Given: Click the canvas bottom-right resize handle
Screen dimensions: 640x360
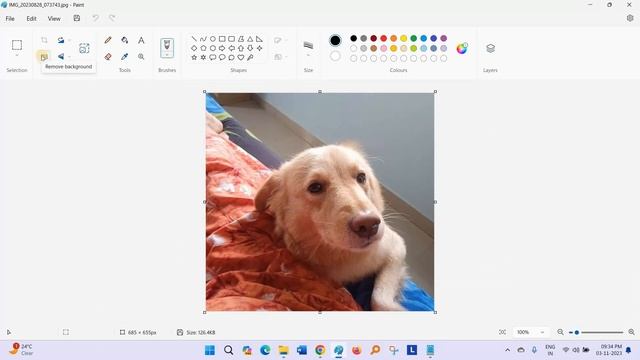Looking at the screenshot, I should [x=436, y=312].
